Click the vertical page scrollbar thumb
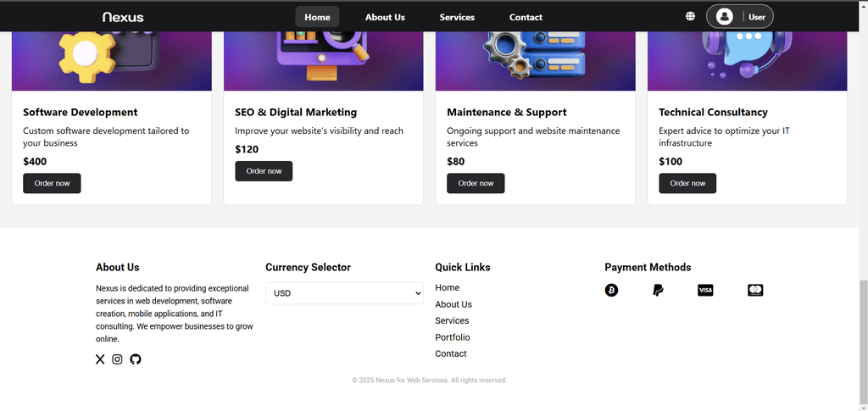Image resolution: width=868 pixels, height=411 pixels. click(x=864, y=343)
